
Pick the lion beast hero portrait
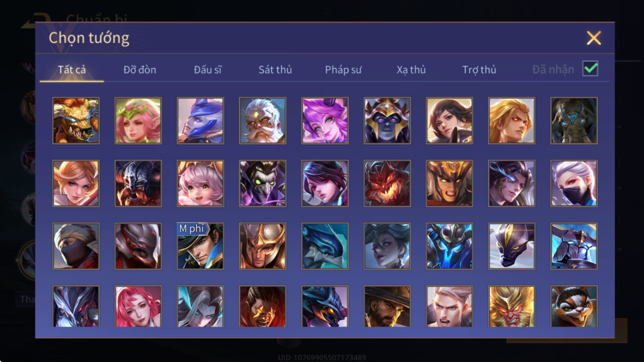pyautogui.click(x=76, y=120)
